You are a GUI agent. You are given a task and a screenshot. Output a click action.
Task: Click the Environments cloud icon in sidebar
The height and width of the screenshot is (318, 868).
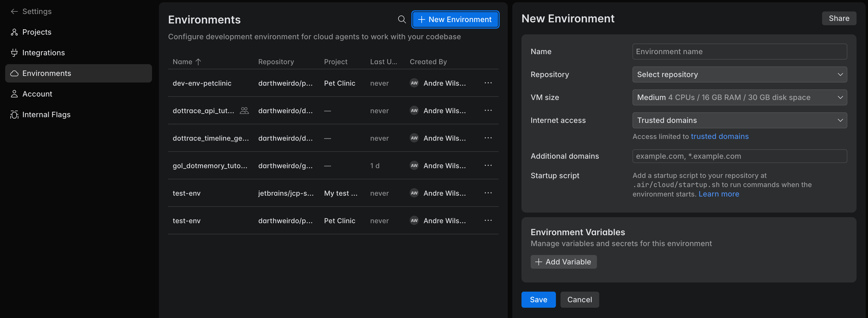pyautogui.click(x=14, y=73)
